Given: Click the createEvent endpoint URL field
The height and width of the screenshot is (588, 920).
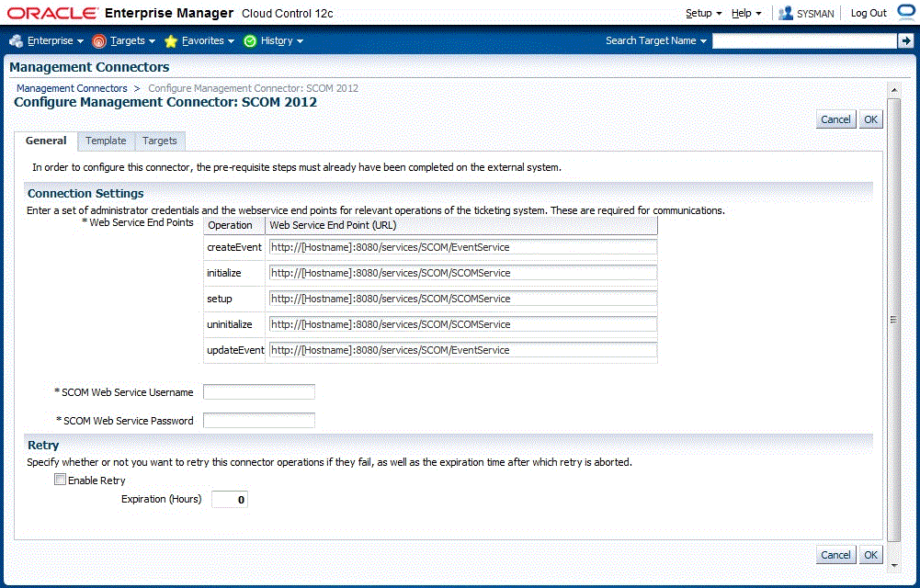Looking at the screenshot, I should pyautogui.click(x=460, y=246).
